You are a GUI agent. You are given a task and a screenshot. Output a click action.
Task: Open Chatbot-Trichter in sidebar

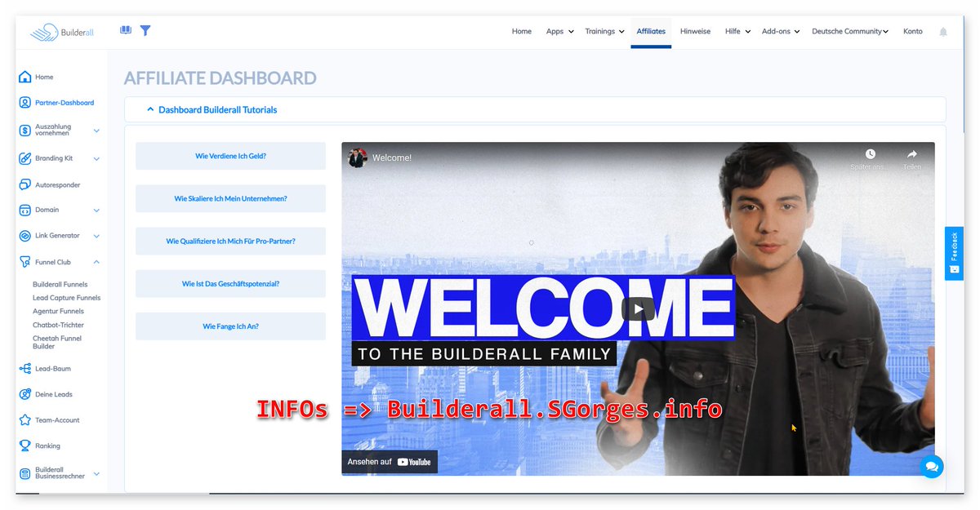pos(58,325)
